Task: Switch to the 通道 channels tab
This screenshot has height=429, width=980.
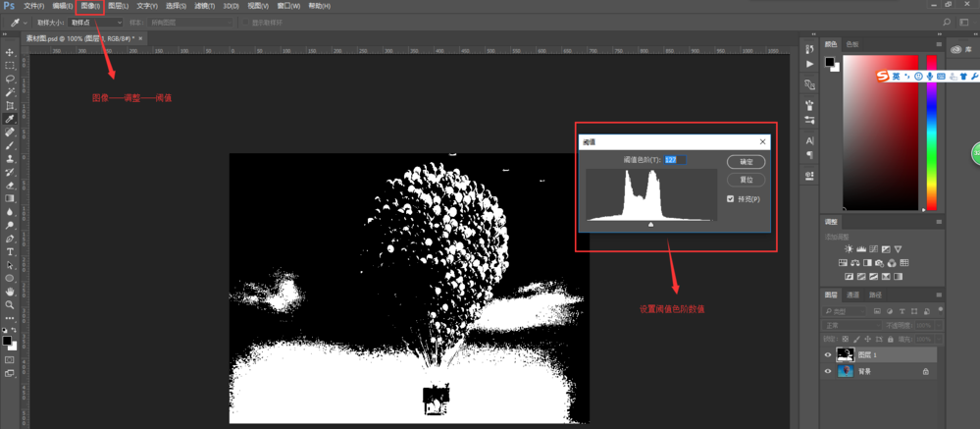Action: [853, 295]
